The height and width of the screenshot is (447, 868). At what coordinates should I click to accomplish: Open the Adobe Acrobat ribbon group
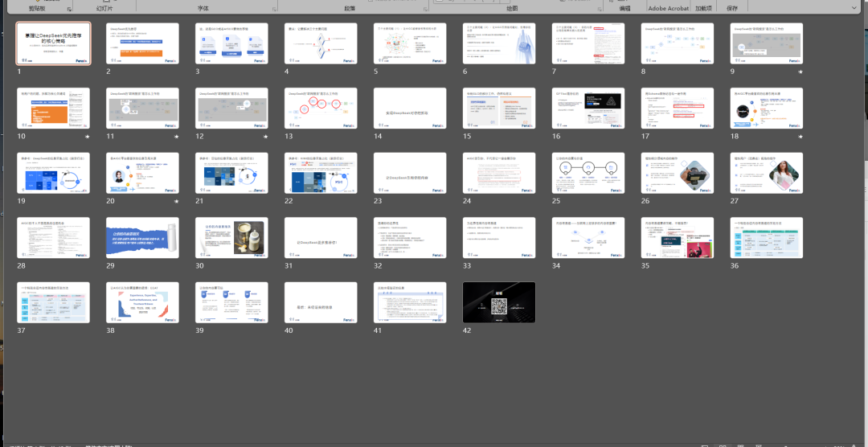tap(668, 9)
